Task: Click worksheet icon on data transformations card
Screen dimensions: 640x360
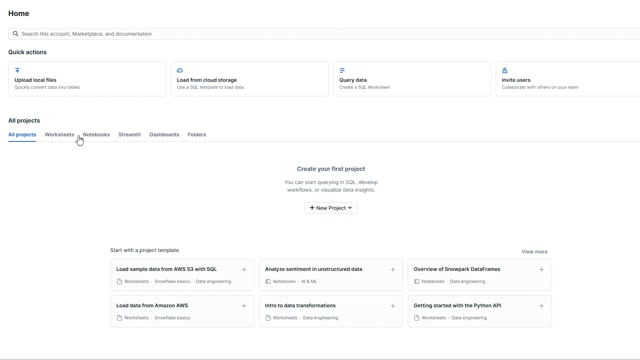Action: [268, 318]
